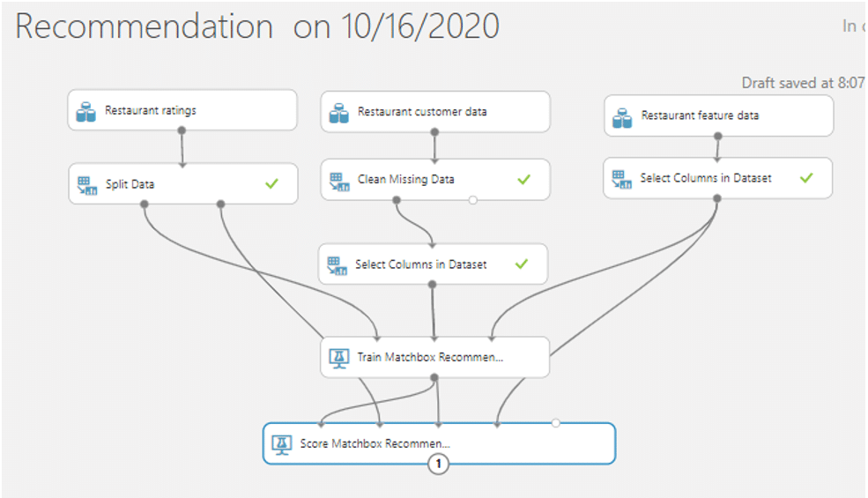Click the green checkmark on Clean Missing Data
This screenshot has width=868, height=498.
(523, 179)
